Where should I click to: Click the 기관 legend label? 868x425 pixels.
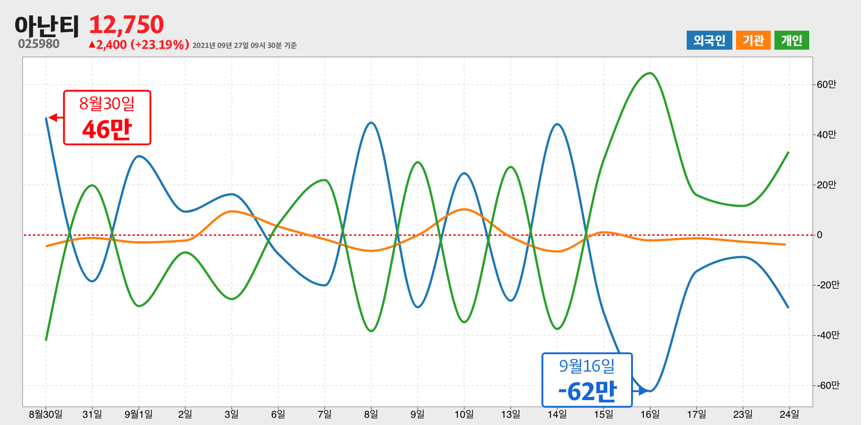[753, 40]
